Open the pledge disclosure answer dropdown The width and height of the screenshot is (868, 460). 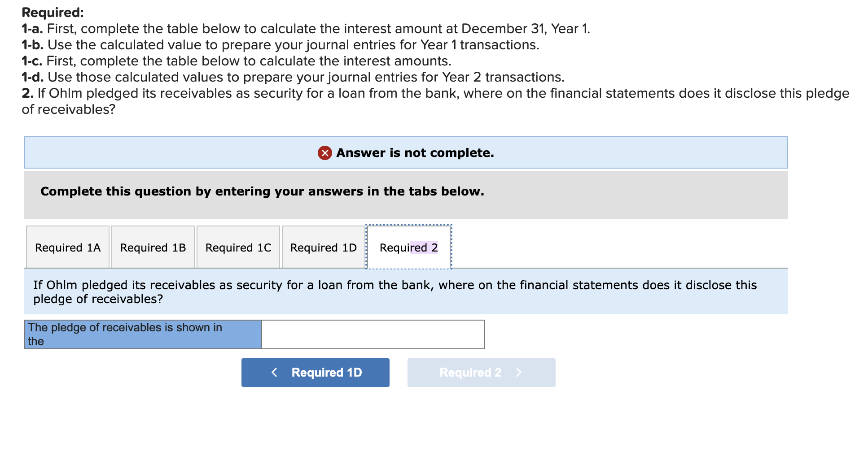(373, 334)
